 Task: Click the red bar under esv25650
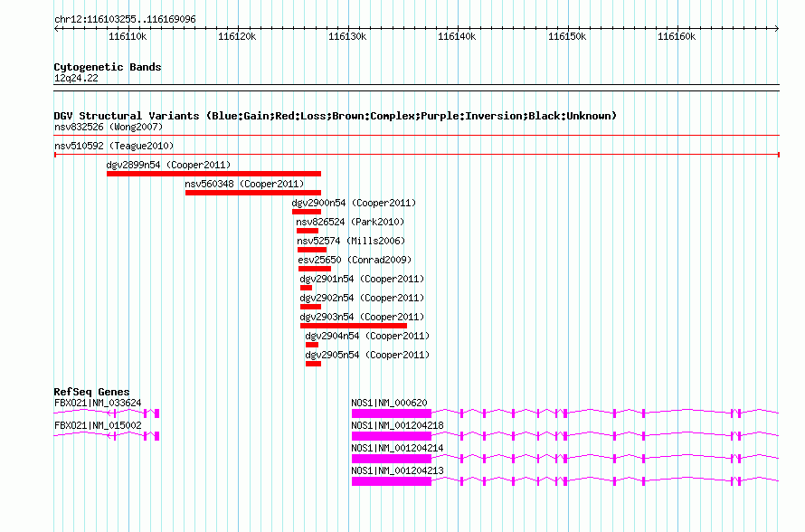(x=315, y=269)
